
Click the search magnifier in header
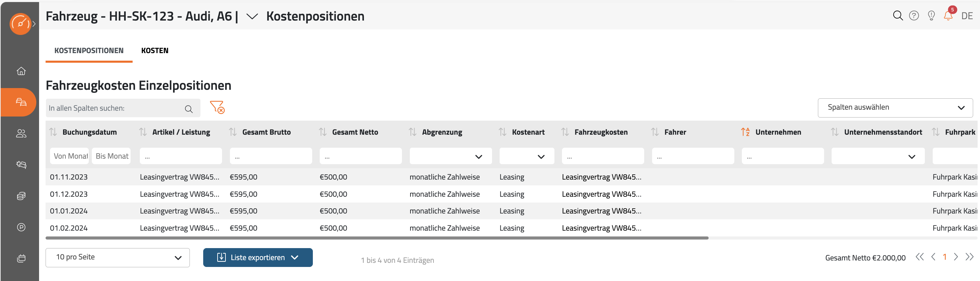click(x=897, y=15)
